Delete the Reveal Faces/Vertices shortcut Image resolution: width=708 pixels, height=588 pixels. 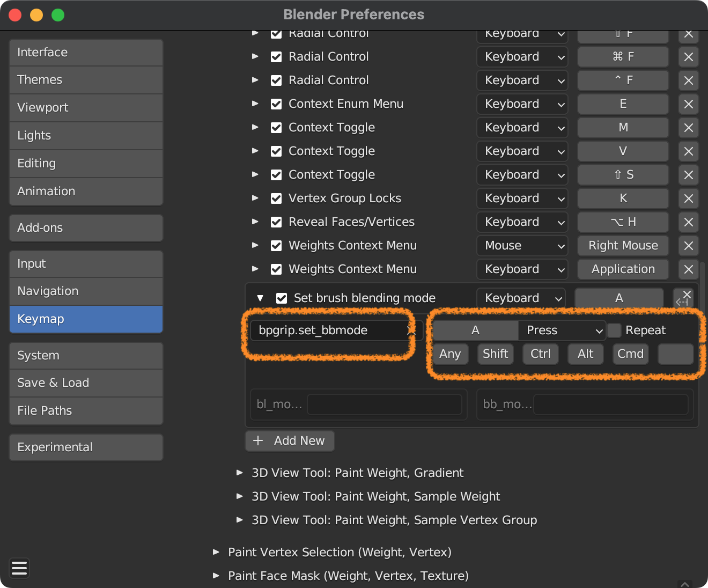coord(689,222)
